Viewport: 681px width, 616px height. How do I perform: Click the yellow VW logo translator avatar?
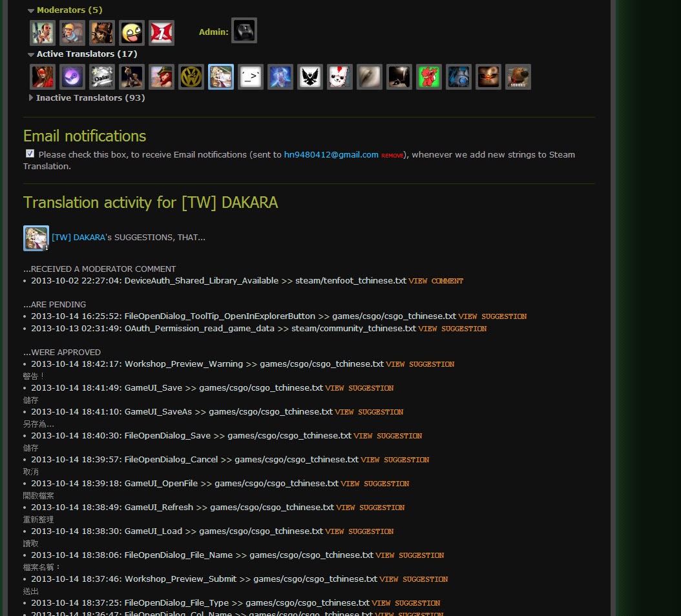191,77
